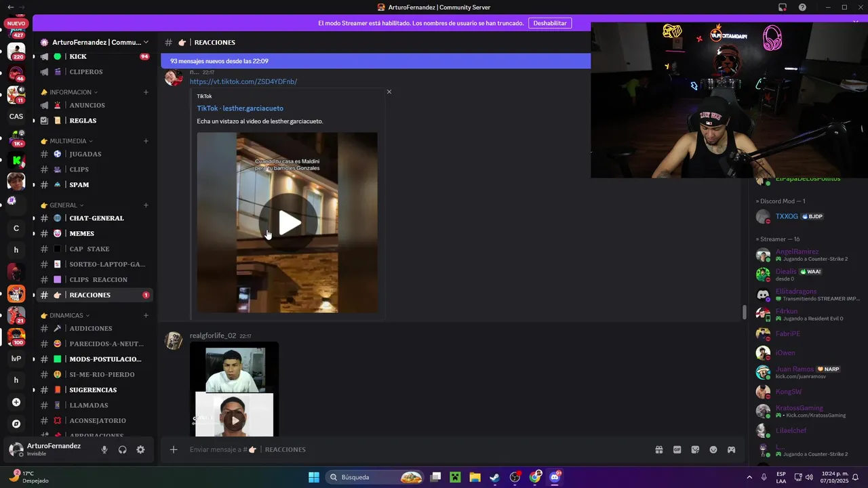The image size is (868, 488).
Task: Disable Streamer mode with Deshabilitar button
Action: point(550,23)
